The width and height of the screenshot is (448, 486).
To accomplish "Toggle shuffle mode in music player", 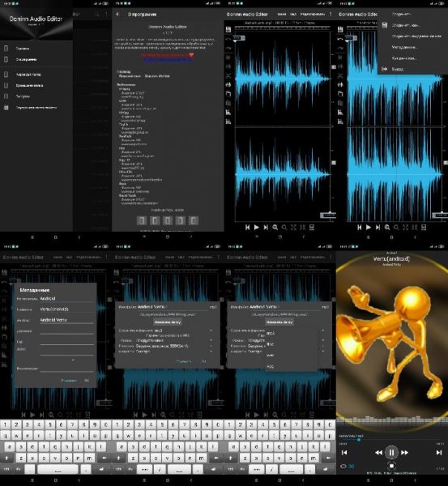I will [x=352, y=467].
